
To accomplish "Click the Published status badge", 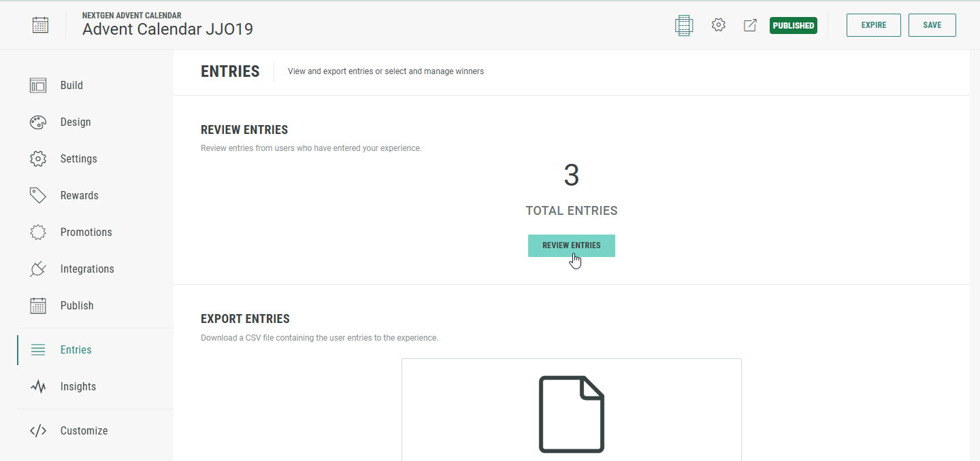I will (793, 25).
